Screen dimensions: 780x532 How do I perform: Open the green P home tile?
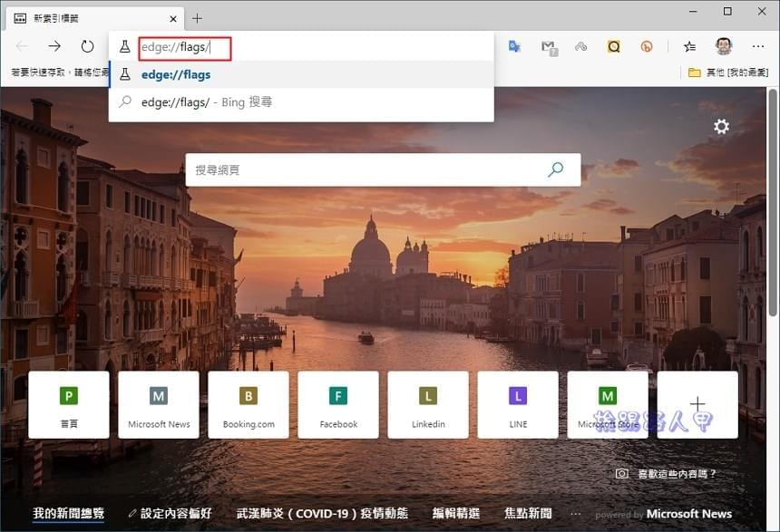(69, 405)
